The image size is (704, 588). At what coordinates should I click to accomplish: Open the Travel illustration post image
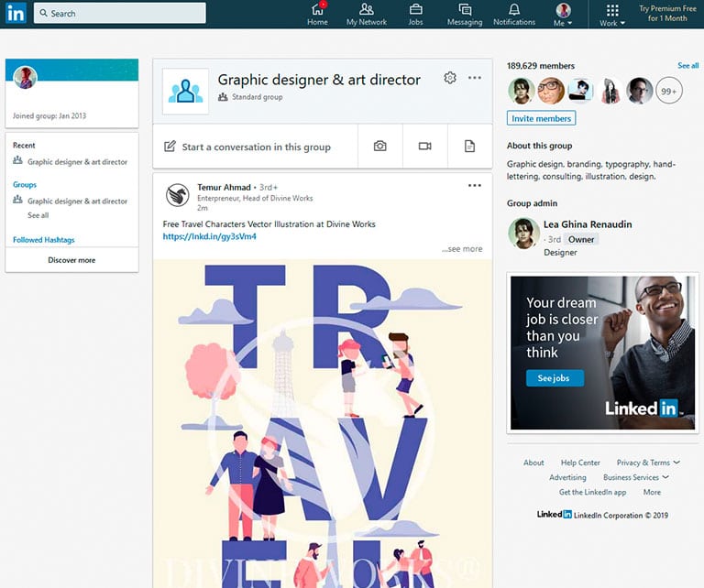(323, 423)
